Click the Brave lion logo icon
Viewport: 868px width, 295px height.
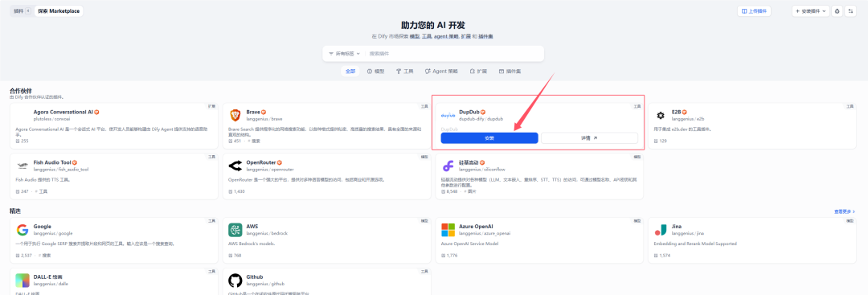click(x=235, y=115)
